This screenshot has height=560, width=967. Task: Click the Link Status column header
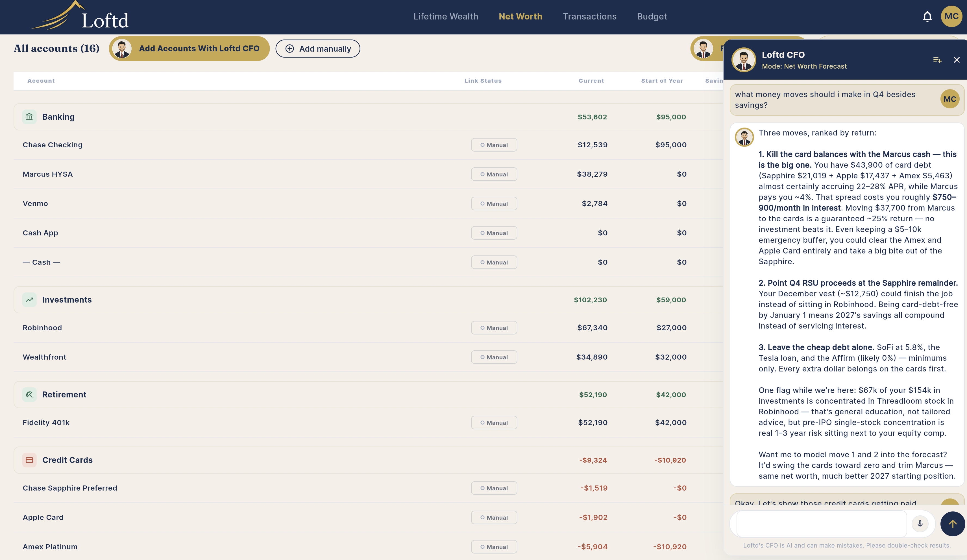pos(483,80)
